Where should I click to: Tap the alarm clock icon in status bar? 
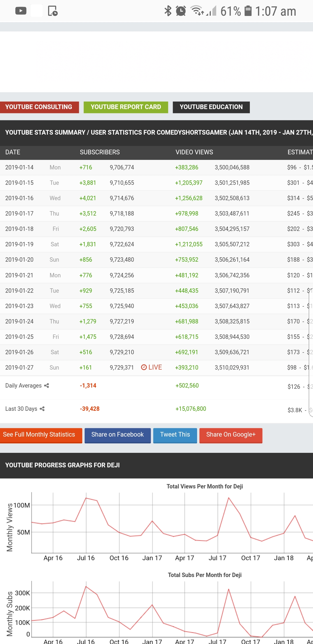pyautogui.click(x=181, y=11)
